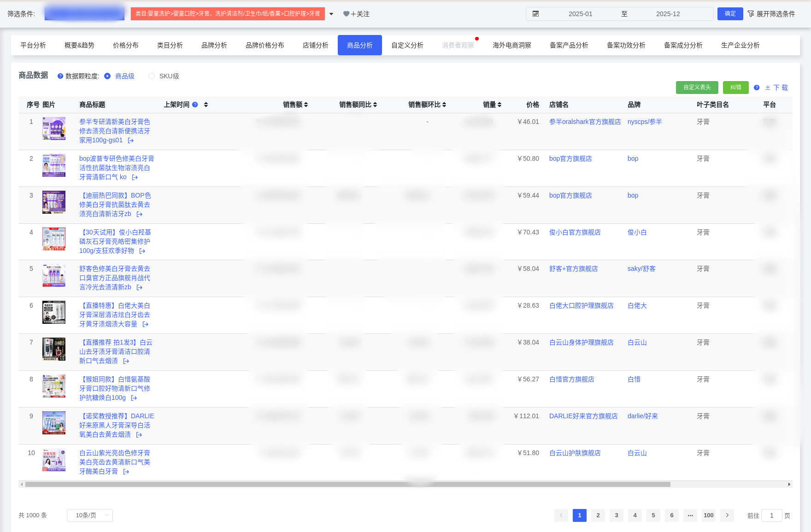Click the help icon beside 上架时间
The height and width of the screenshot is (532, 811).
pos(195,105)
